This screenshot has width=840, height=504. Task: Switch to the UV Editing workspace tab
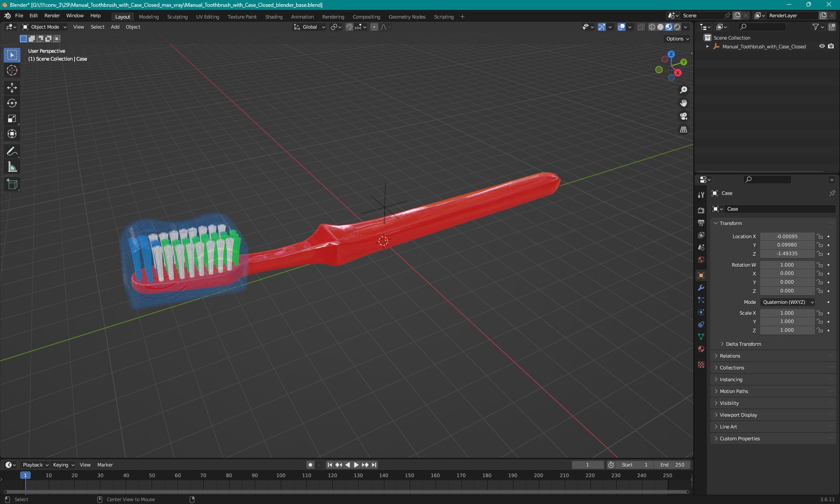click(x=208, y=17)
